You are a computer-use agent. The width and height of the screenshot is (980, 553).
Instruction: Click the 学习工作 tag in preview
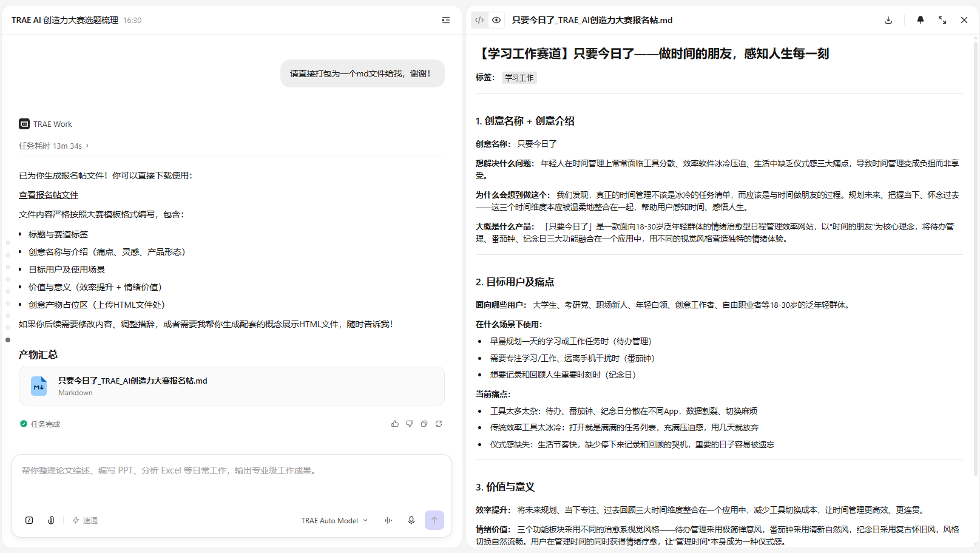click(519, 78)
